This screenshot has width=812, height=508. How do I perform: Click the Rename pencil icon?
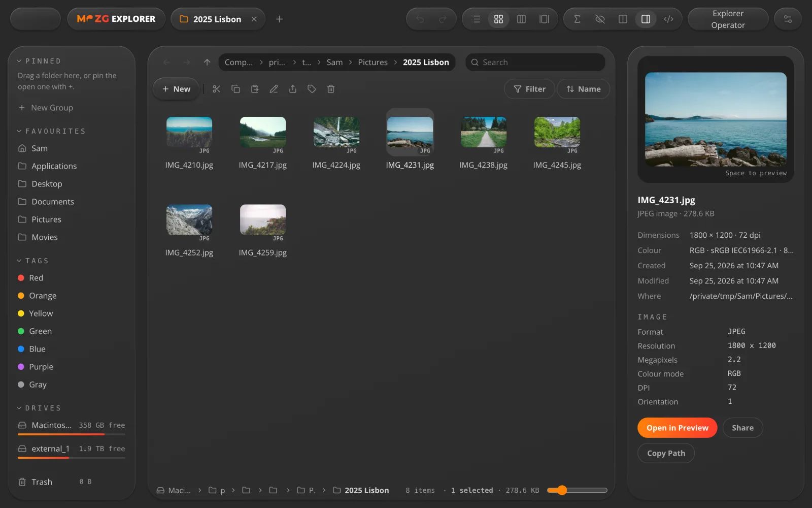pyautogui.click(x=274, y=89)
